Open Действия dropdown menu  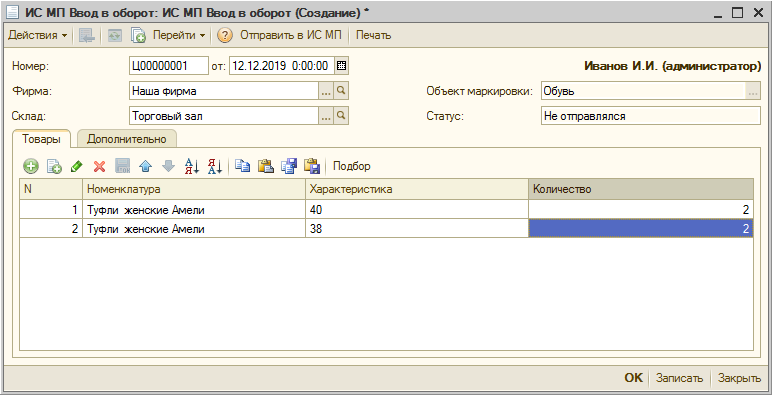click(37, 35)
